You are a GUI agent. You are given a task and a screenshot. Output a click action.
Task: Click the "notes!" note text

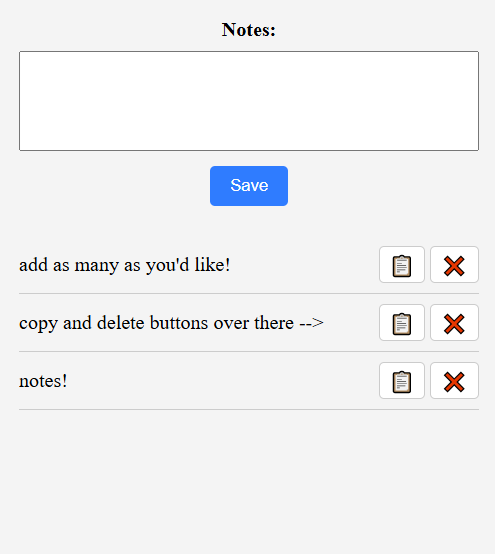(x=43, y=381)
